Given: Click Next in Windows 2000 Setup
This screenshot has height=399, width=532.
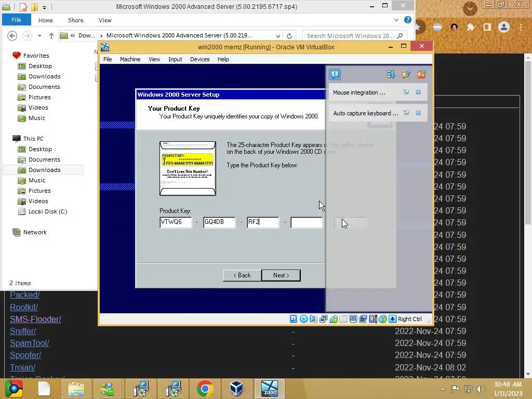Looking at the screenshot, I should 281,275.
